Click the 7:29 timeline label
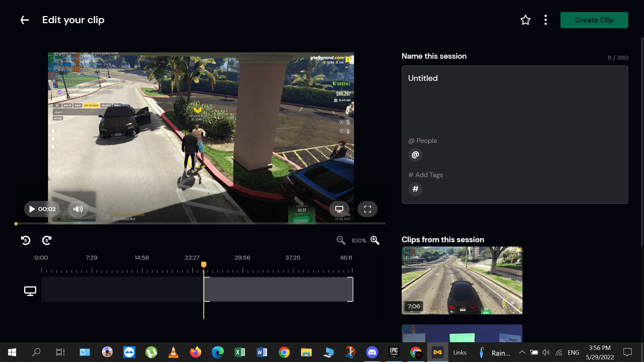Image resolution: width=644 pixels, height=362 pixels. click(x=91, y=258)
